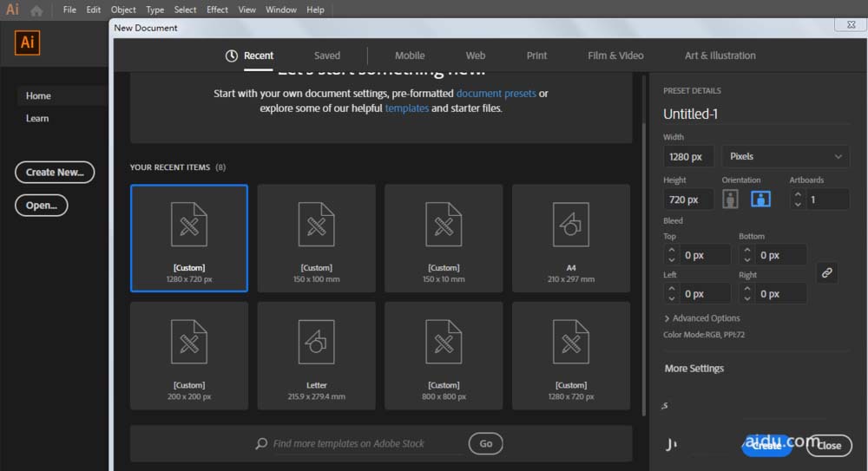Open the Object menu
The width and height of the screenshot is (868, 471).
(x=123, y=10)
